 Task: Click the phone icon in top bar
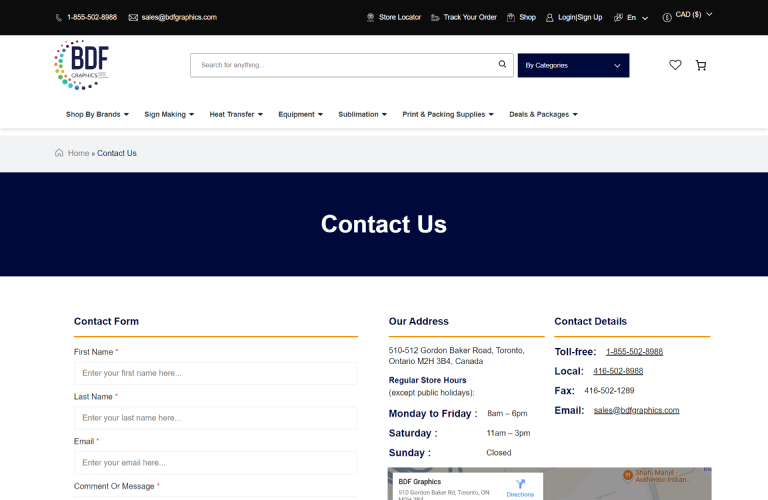tap(59, 18)
